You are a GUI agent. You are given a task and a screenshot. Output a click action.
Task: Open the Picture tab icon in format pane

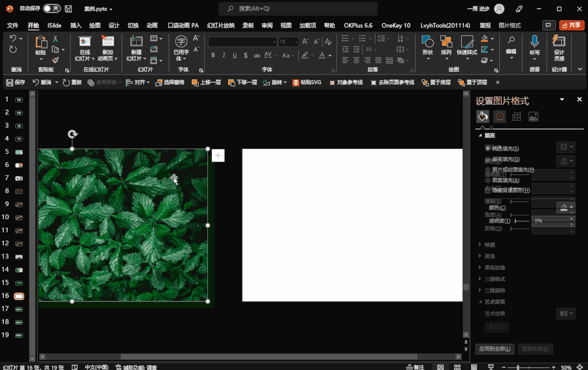[x=533, y=116]
